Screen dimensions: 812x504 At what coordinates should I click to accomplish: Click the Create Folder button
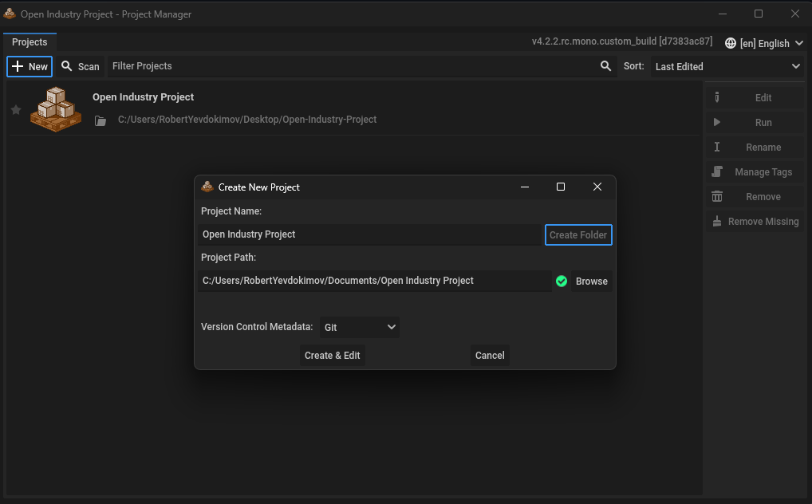pos(578,234)
